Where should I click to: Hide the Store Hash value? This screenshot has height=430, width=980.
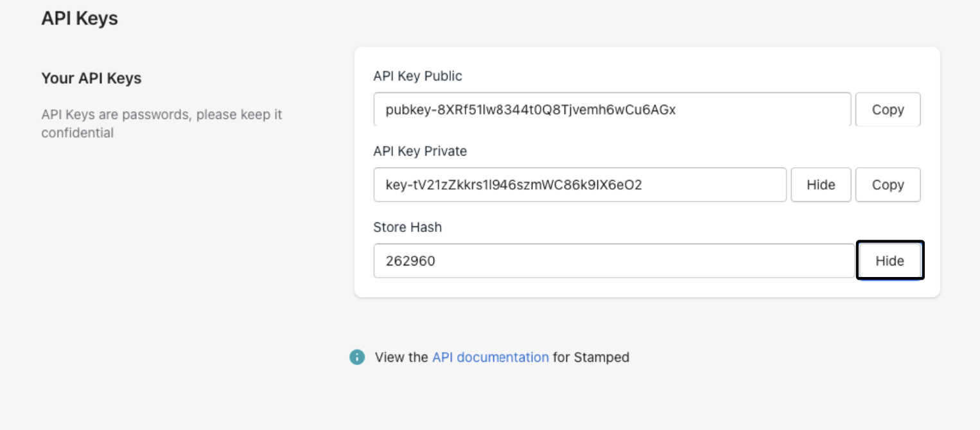pos(889,260)
